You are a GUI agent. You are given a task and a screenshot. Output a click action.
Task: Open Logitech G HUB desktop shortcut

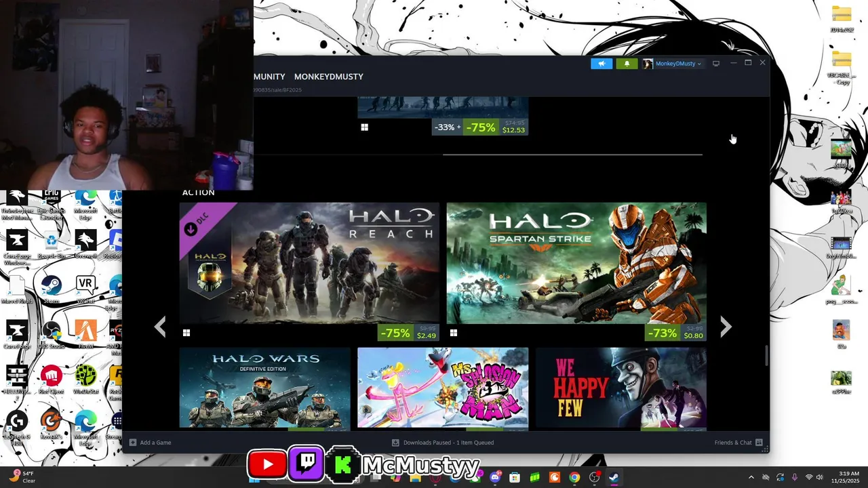(x=17, y=428)
